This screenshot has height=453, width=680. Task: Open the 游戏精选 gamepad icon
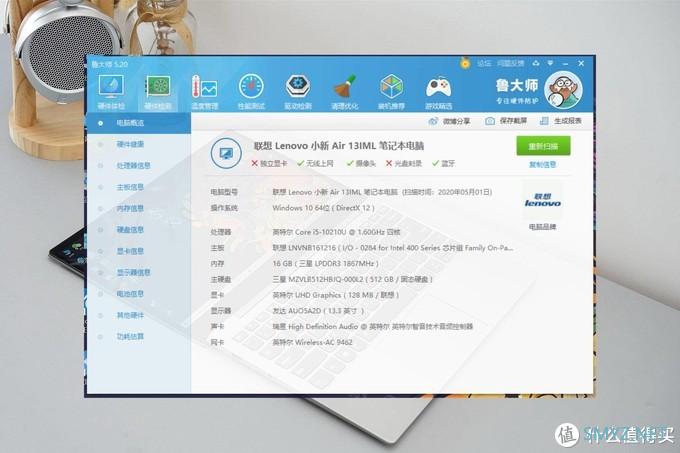point(438,91)
